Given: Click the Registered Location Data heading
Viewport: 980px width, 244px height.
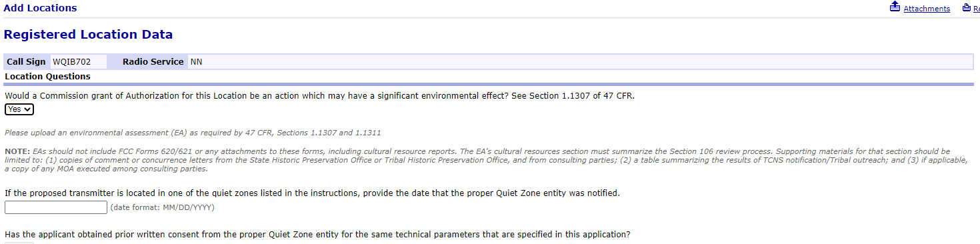Looking at the screenshot, I should tap(88, 35).
